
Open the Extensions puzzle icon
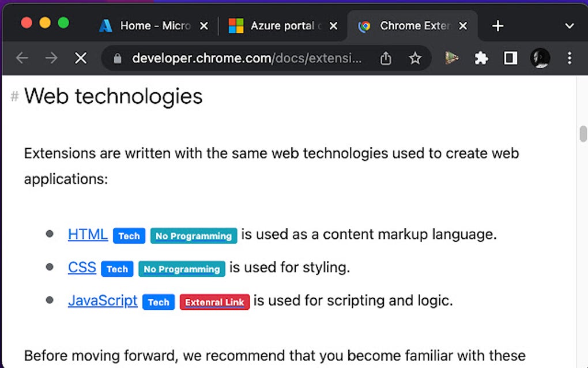(x=481, y=58)
